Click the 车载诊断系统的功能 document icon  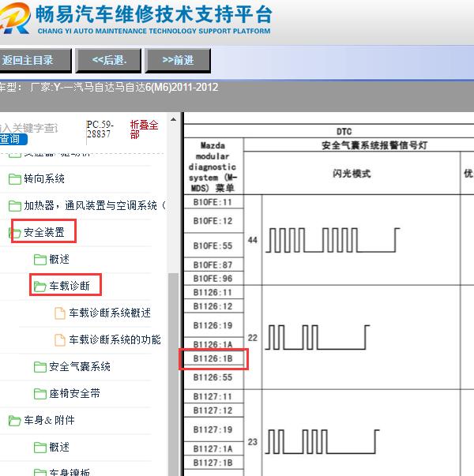pos(60,340)
